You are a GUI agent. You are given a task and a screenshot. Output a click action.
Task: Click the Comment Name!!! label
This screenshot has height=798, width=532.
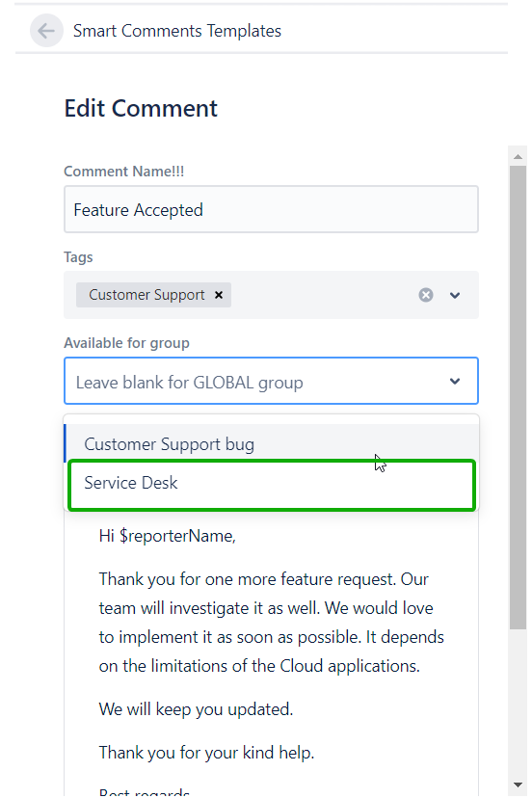pyautogui.click(x=124, y=172)
